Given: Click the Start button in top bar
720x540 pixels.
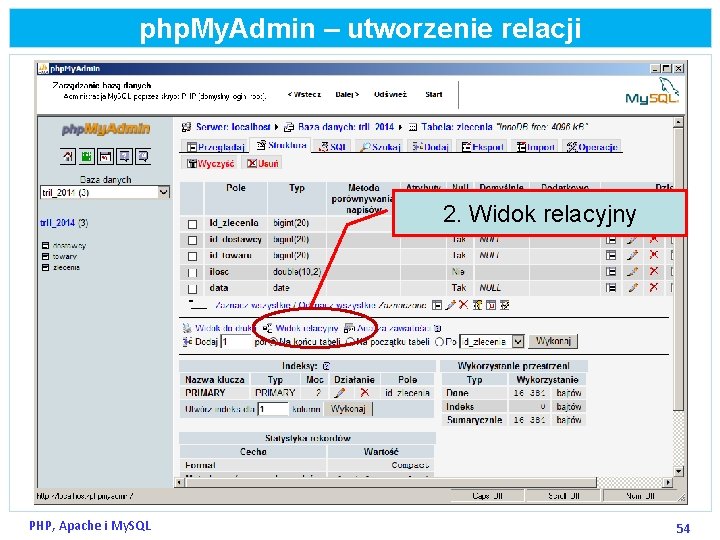Looking at the screenshot, I should coord(433,95).
